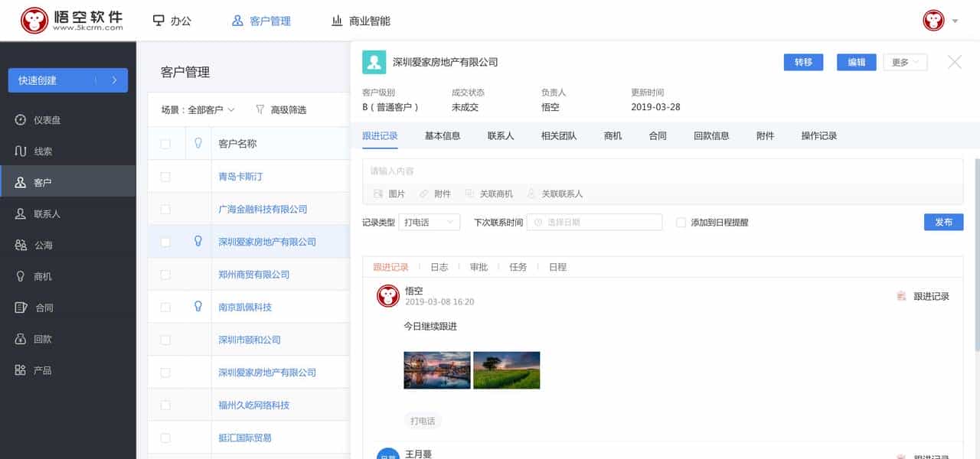
Task: Switch to the 基本信息 tab
Action: tap(442, 135)
